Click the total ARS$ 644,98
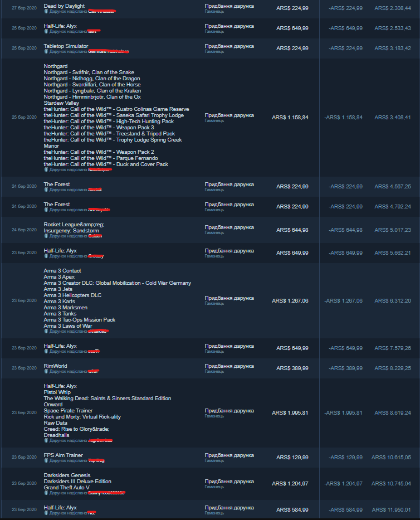 pos(292,230)
